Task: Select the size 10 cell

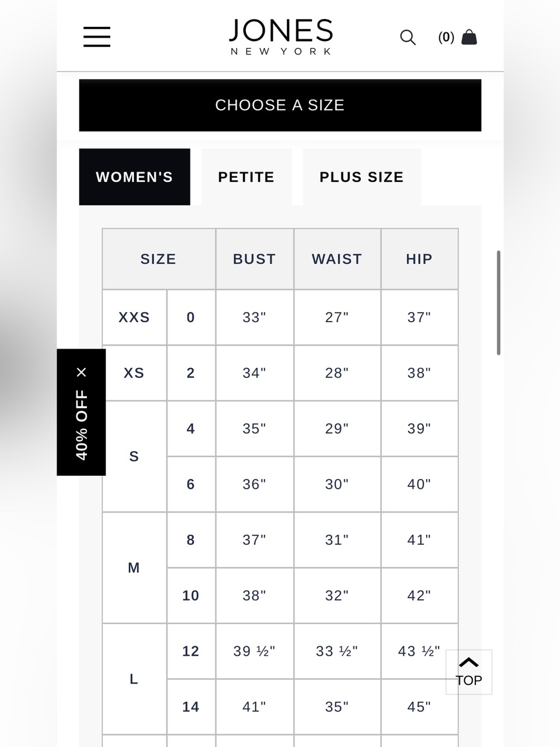Action: [x=190, y=595]
